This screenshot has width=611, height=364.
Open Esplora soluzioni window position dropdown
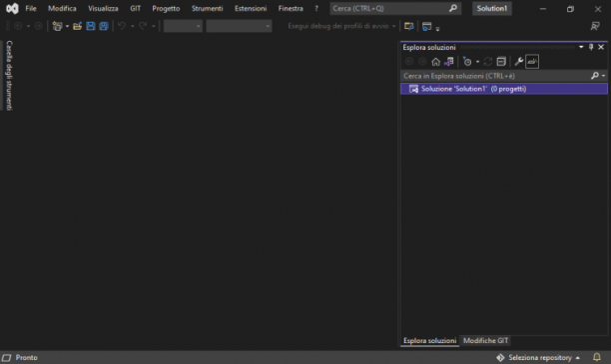coord(581,47)
